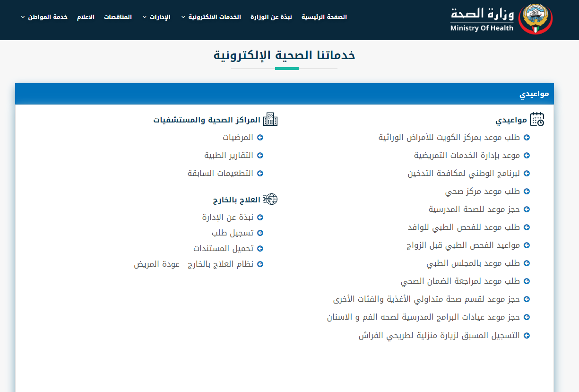Open مواعيد الفحص الطبي قبل الزواج link
579x392 pixels.
click(x=463, y=245)
